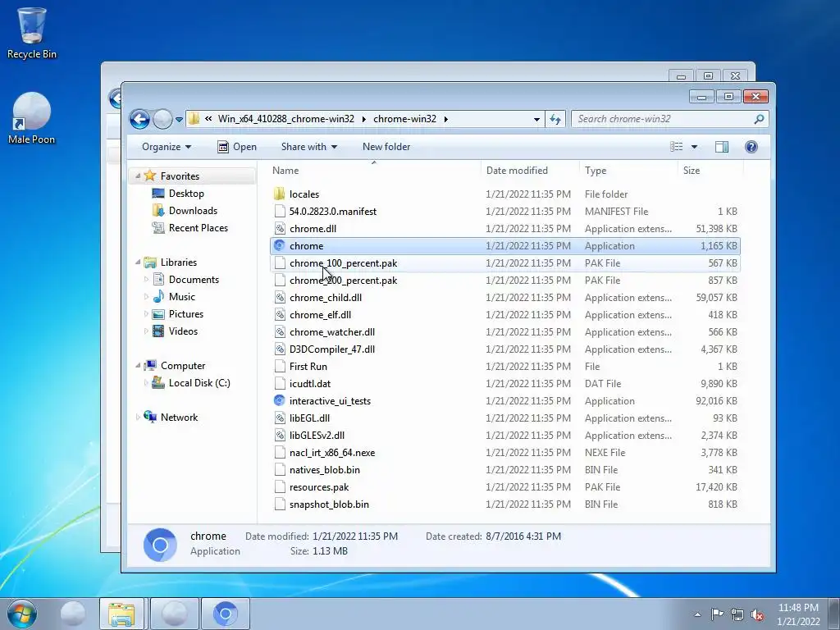Click the Back navigation arrow button
This screenshot has height=630, width=840.
[x=139, y=119]
